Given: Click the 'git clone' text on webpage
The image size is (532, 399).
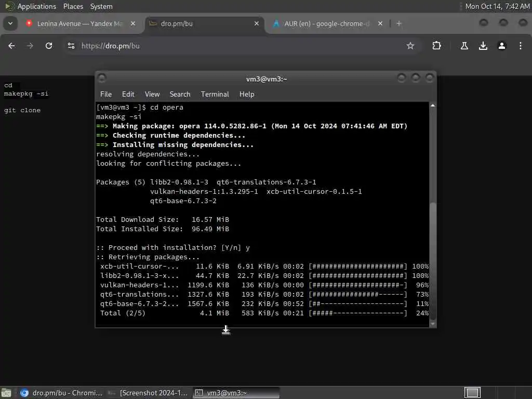Looking at the screenshot, I should click(x=22, y=110).
